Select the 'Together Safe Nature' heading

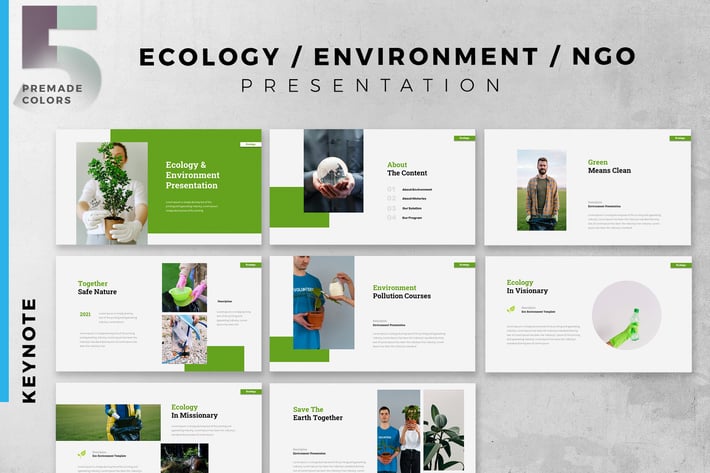click(x=97, y=287)
